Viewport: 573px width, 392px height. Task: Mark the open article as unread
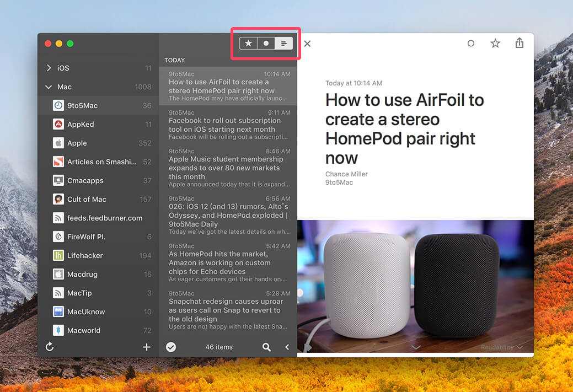(470, 44)
